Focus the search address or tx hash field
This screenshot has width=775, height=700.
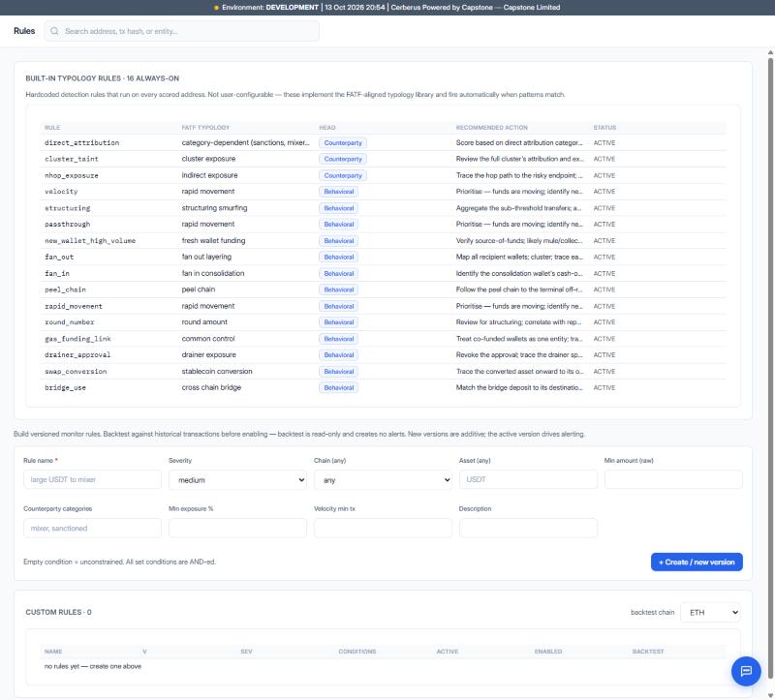coord(181,31)
